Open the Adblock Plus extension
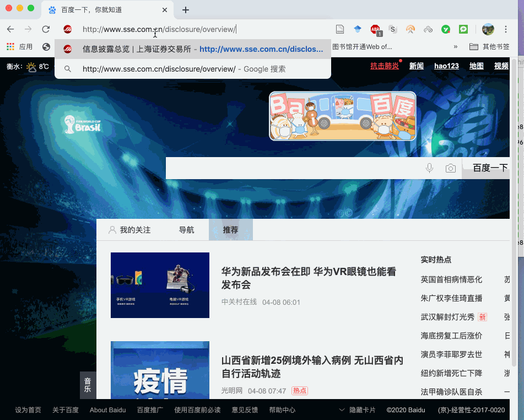 [376, 30]
